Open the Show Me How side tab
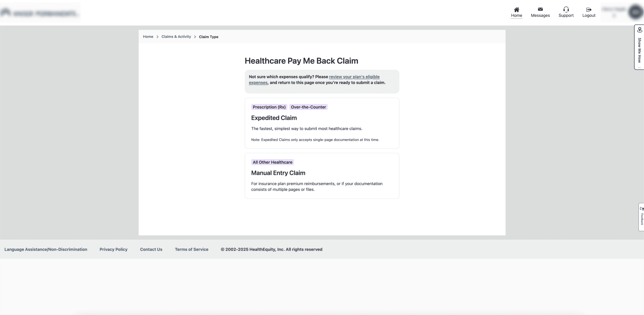The height and width of the screenshot is (315, 644). [639, 47]
